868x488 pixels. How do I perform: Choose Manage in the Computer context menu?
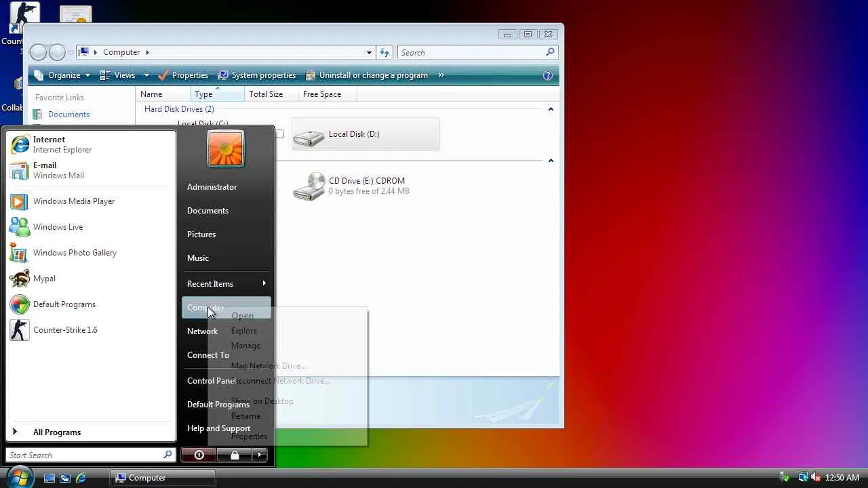coord(245,346)
